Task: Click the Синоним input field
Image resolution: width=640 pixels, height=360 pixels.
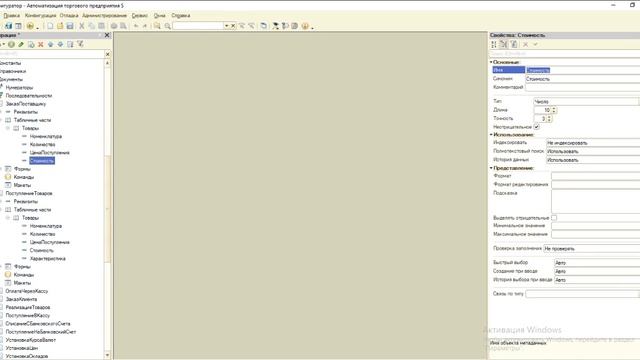Action: (x=582, y=79)
